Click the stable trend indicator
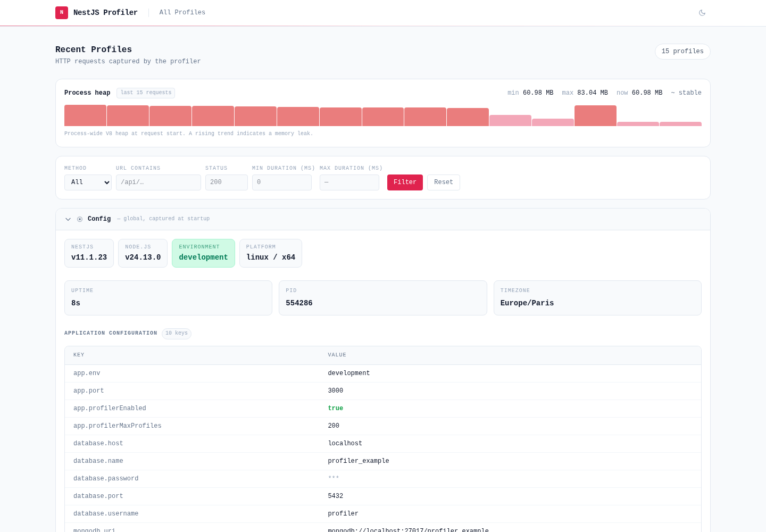 click(686, 93)
